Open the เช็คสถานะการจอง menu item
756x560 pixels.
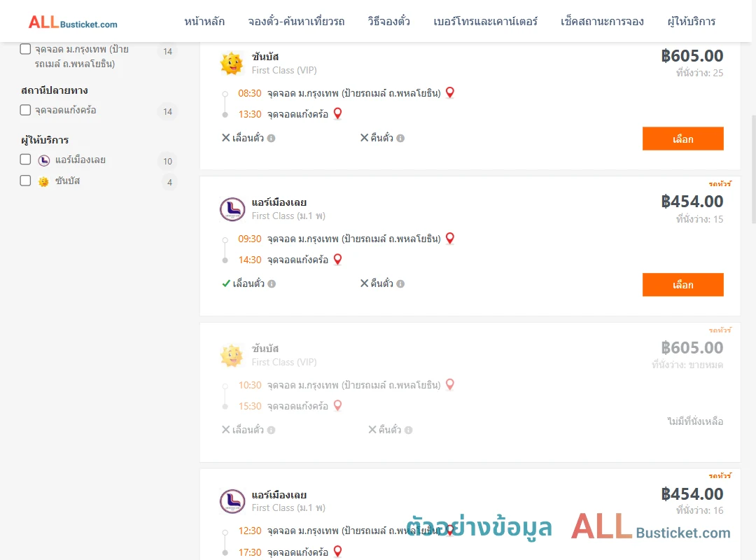coord(602,22)
